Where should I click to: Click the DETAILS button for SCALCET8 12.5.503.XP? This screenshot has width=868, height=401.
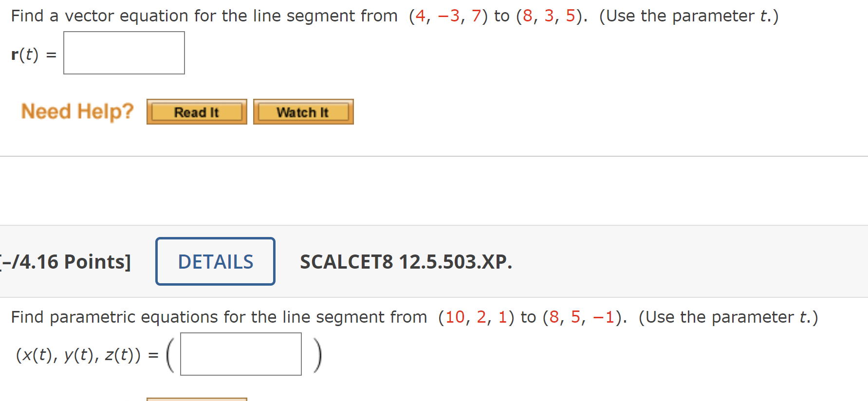[215, 261]
